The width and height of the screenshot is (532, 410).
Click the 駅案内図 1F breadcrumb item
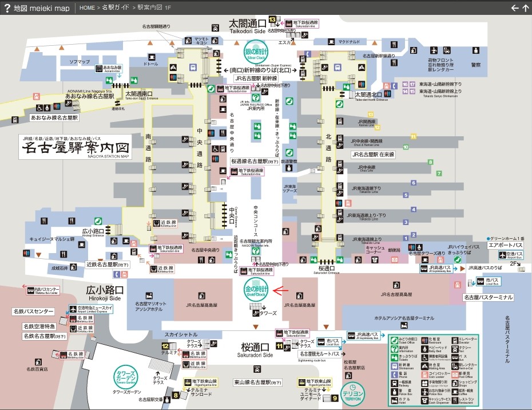click(154, 7)
